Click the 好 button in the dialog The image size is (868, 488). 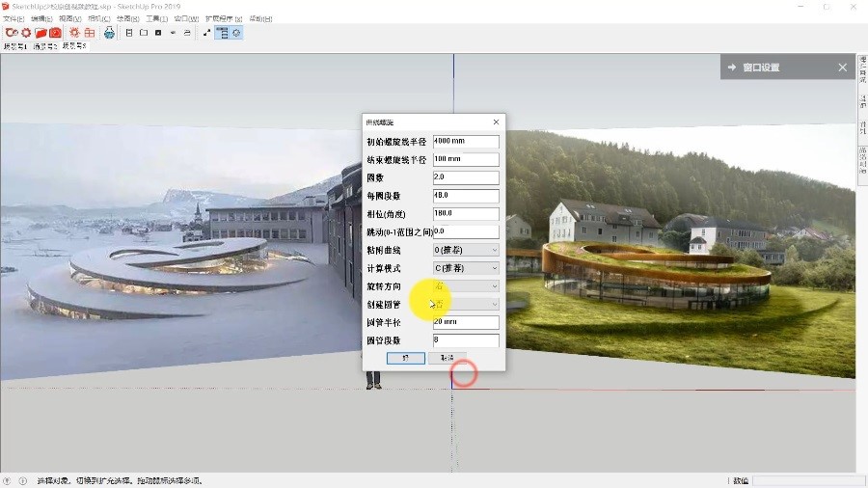click(x=405, y=358)
